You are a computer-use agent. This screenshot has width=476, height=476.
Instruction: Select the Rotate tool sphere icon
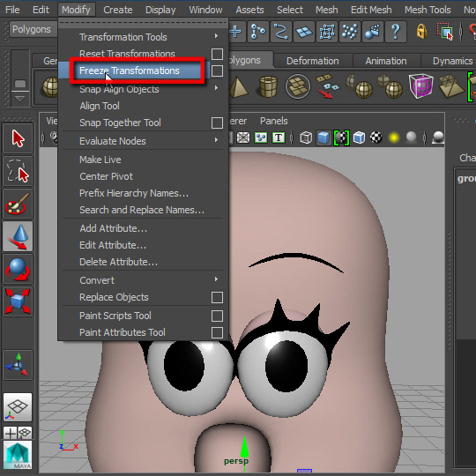point(18,269)
